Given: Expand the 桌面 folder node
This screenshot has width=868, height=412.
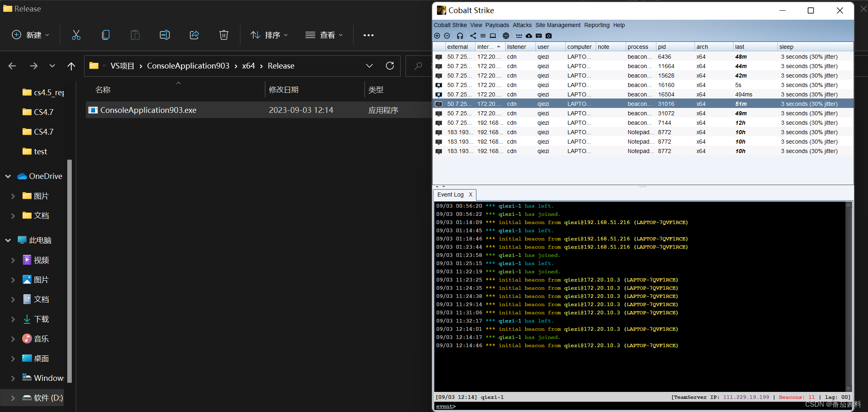Looking at the screenshot, I should pyautogui.click(x=13, y=359).
